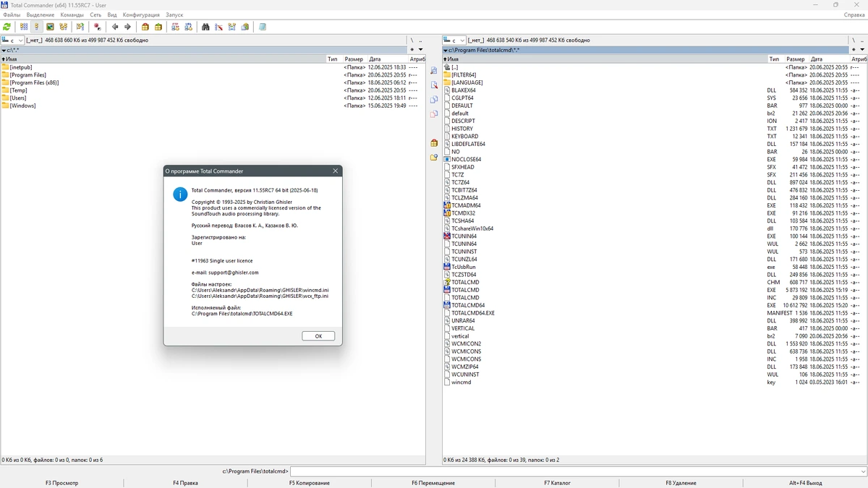Viewport: 868px width, 488px height.
Task: Open the command line history dropdown arrow
Action: pos(862,471)
